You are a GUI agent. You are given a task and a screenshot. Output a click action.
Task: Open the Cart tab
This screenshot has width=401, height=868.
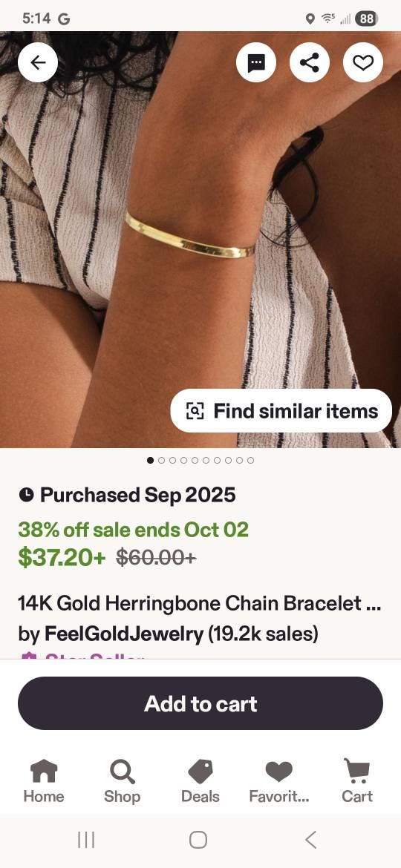click(357, 781)
